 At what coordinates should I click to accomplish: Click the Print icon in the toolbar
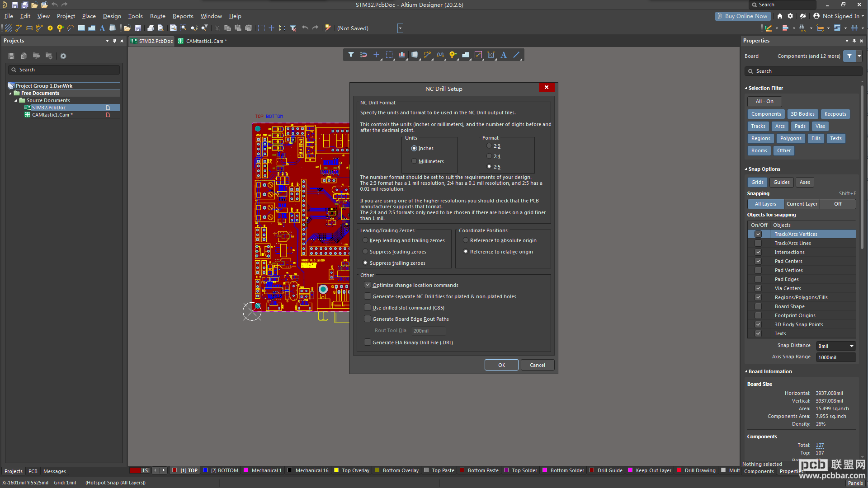click(x=151, y=28)
